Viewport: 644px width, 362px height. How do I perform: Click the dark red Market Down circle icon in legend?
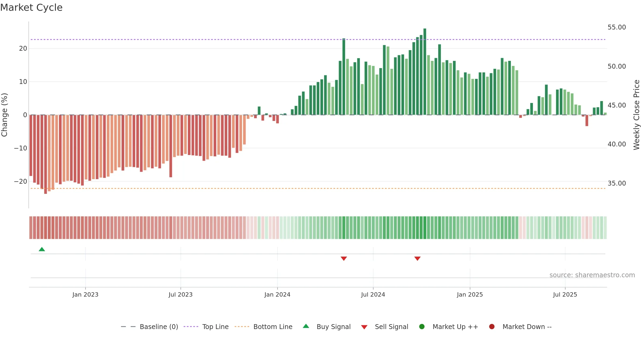click(x=492, y=327)
